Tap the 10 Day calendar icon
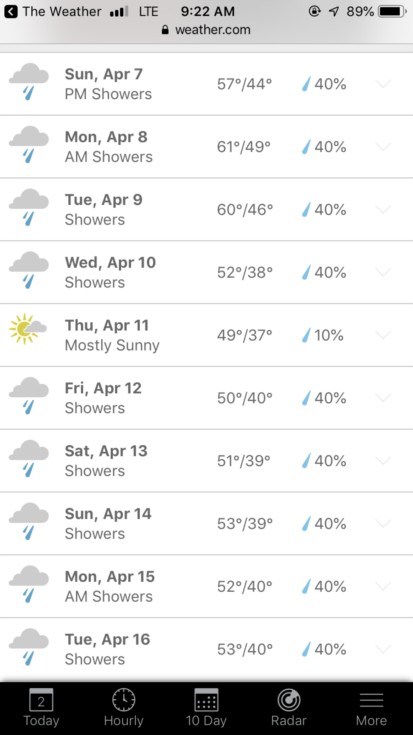Image resolution: width=413 pixels, height=735 pixels. pos(206,700)
